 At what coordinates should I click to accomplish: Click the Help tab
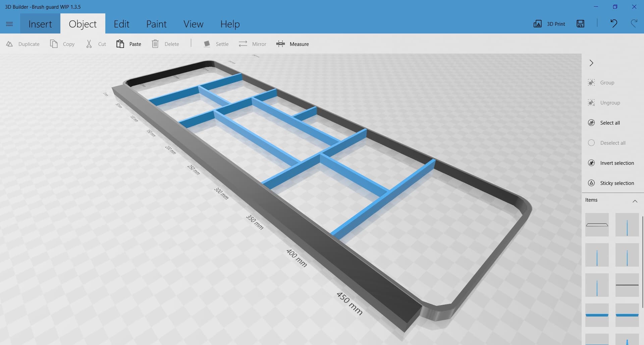[x=230, y=24]
